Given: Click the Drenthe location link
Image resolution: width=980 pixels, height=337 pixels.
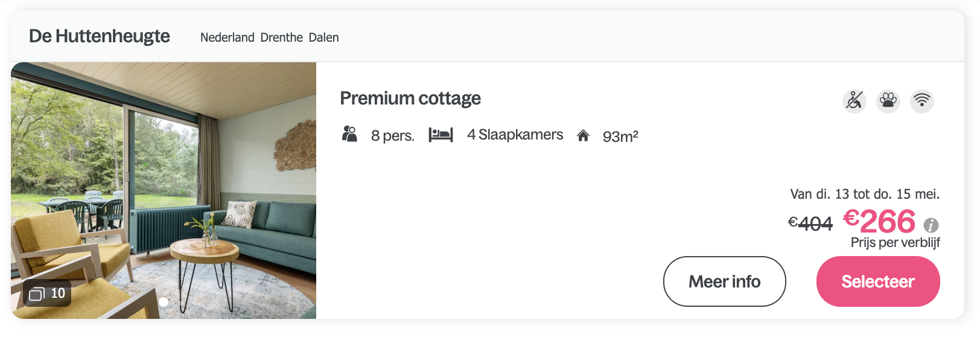Looking at the screenshot, I should coord(282,37).
